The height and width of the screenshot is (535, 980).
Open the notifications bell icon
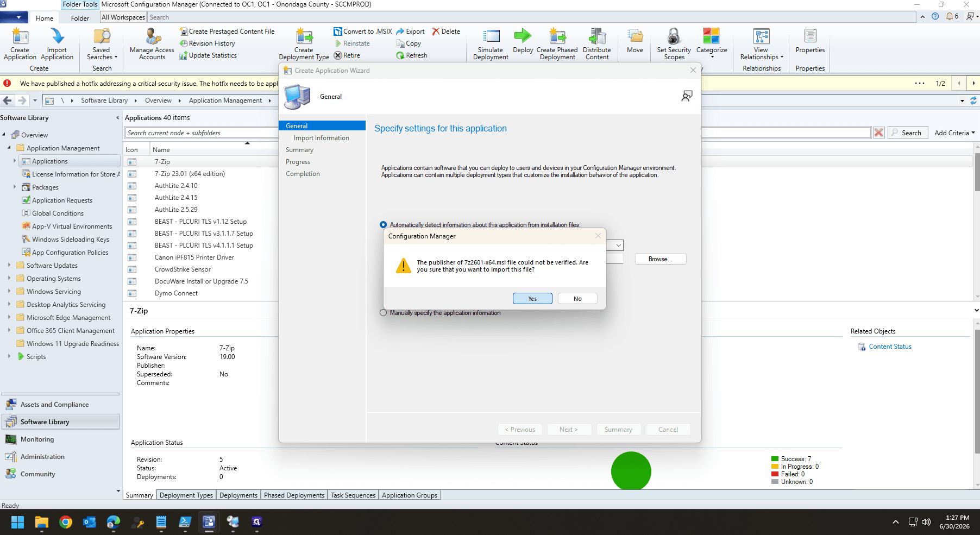[950, 16]
